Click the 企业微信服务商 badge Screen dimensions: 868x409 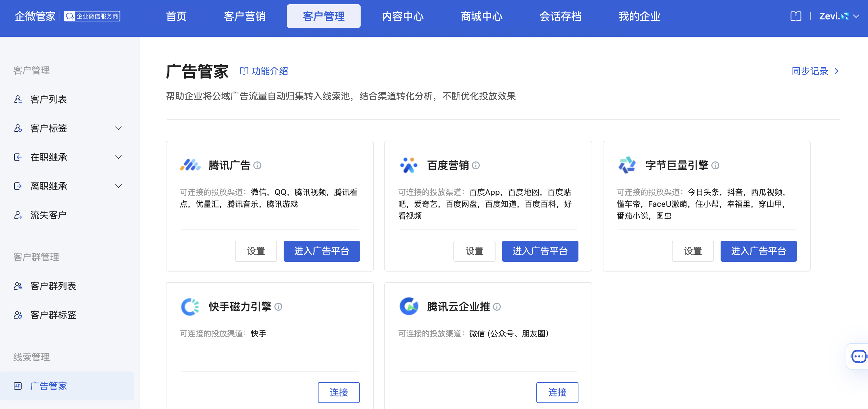click(92, 16)
